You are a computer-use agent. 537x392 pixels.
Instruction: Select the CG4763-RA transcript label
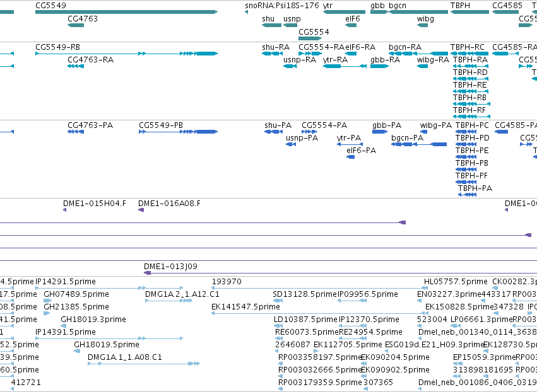pyautogui.click(x=90, y=59)
